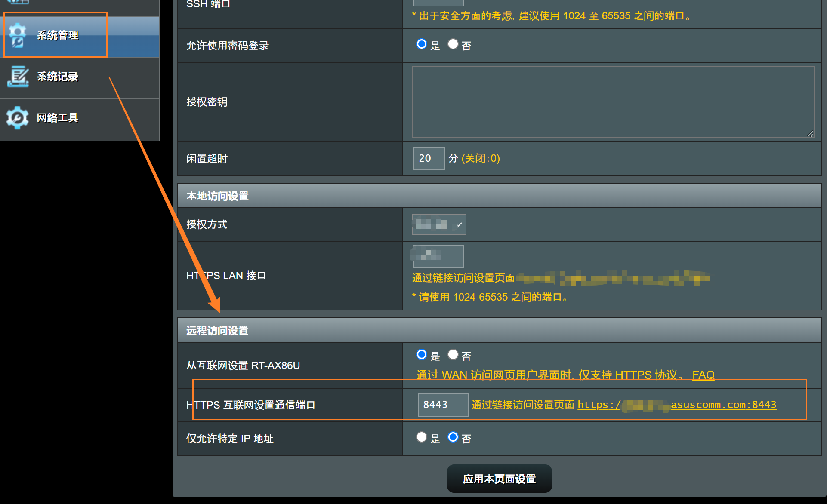Click the 授权密钥 text area

pyautogui.click(x=613, y=102)
